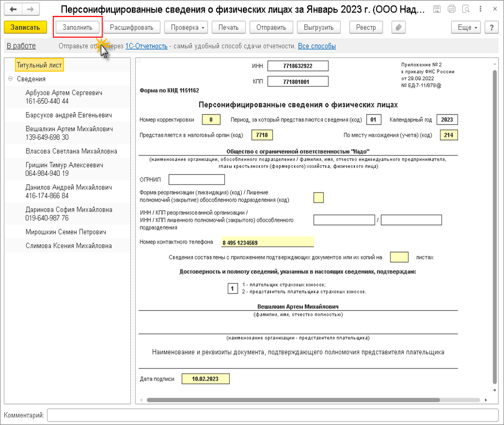Click the КПП field 771801001
The width and height of the screenshot is (504, 425).
coord(298,81)
